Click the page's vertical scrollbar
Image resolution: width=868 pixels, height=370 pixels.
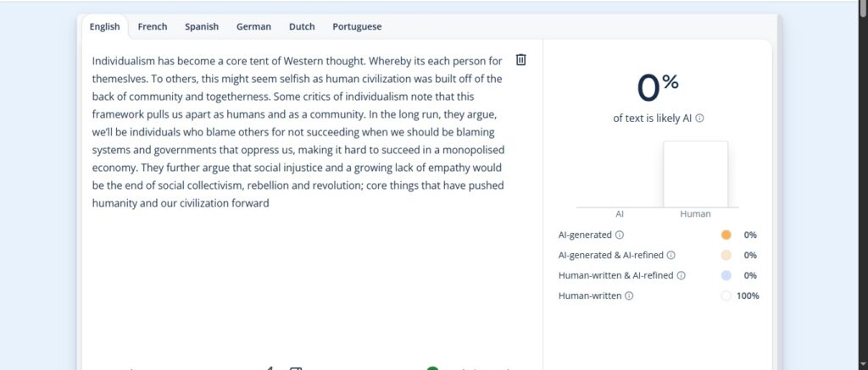[861, 169]
